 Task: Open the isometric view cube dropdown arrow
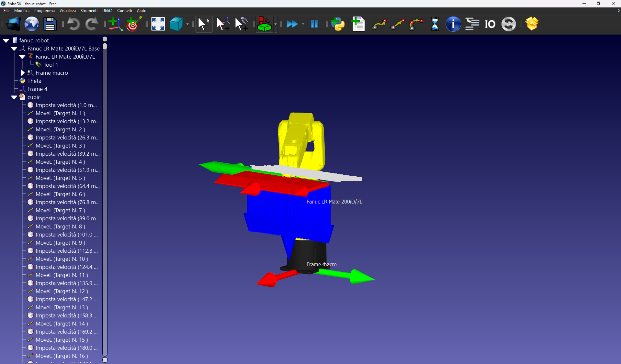click(x=187, y=24)
